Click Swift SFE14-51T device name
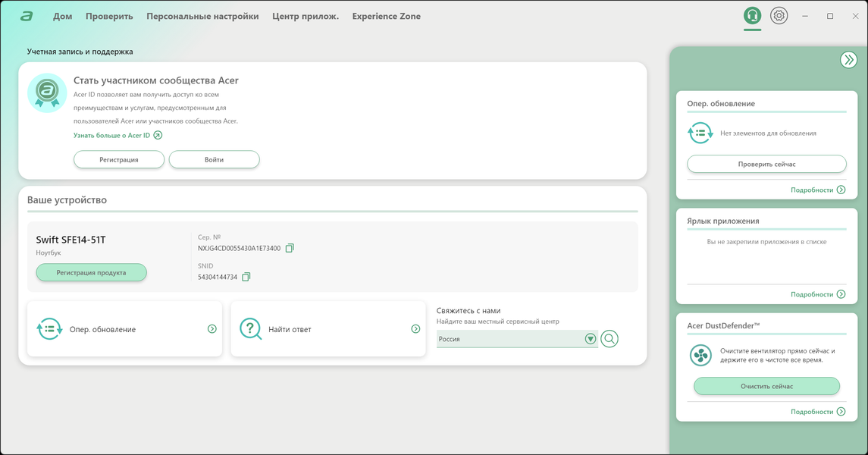The image size is (868, 455). click(71, 240)
